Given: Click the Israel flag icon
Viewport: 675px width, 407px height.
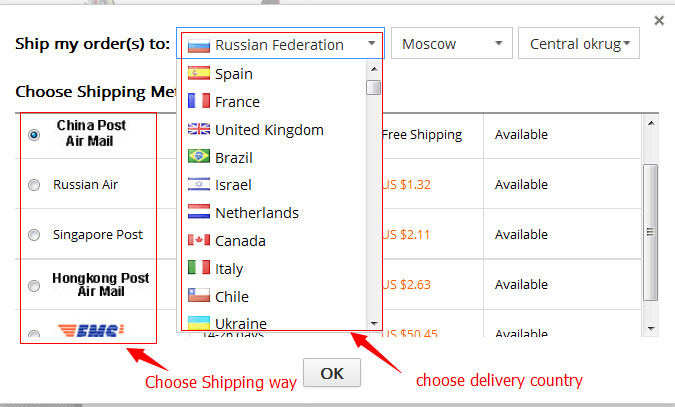Looking at the screenshot, I should pos(198,185).
